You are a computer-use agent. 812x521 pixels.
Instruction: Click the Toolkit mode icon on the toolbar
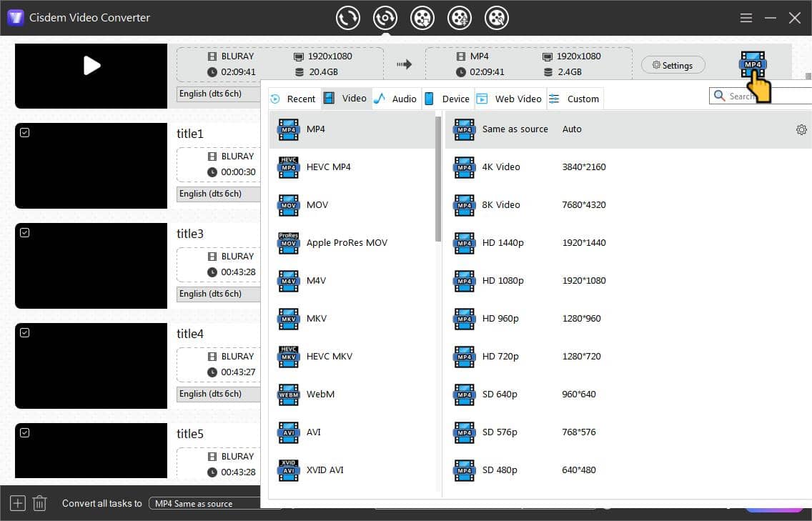coord(497,18)
